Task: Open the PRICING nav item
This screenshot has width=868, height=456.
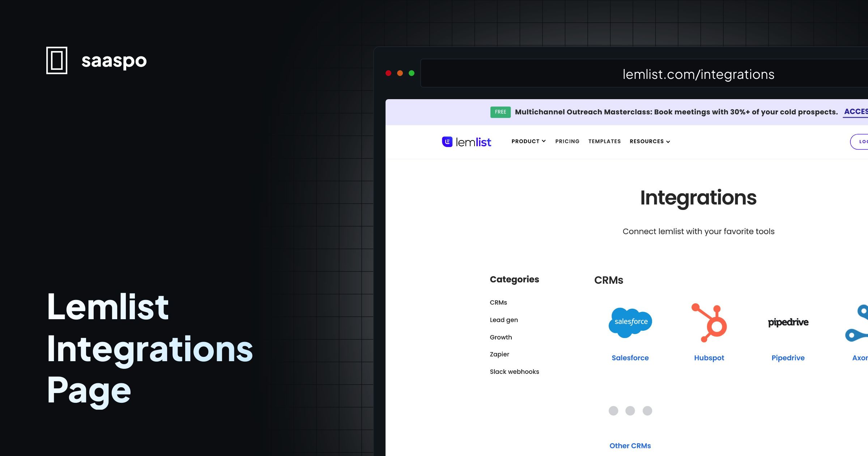Action: (x=567, y=142)
